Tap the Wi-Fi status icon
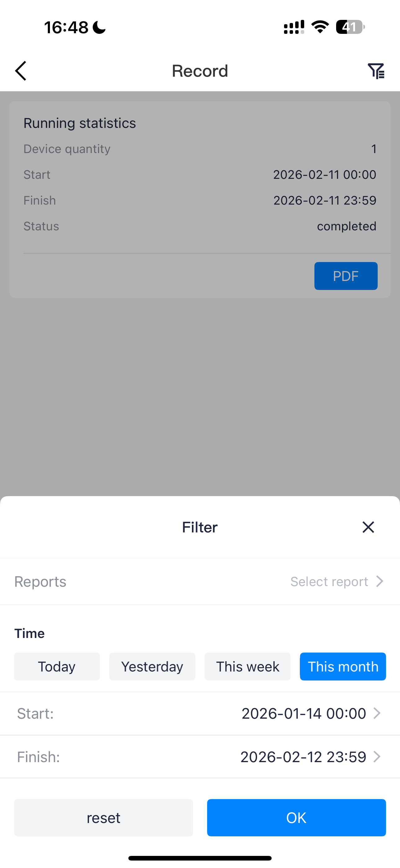Screen dimensions: 400x868 point(320,27)
